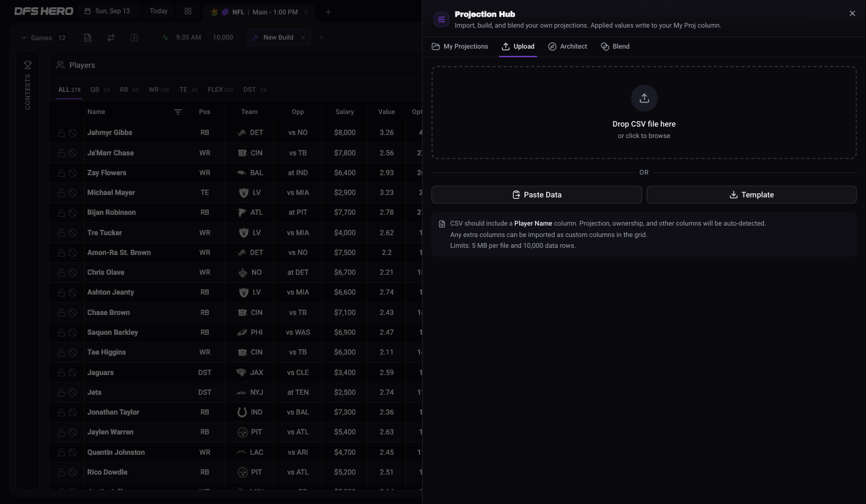Open the Architect tab
Screen dimensions: 866x504
coord(568,46)
